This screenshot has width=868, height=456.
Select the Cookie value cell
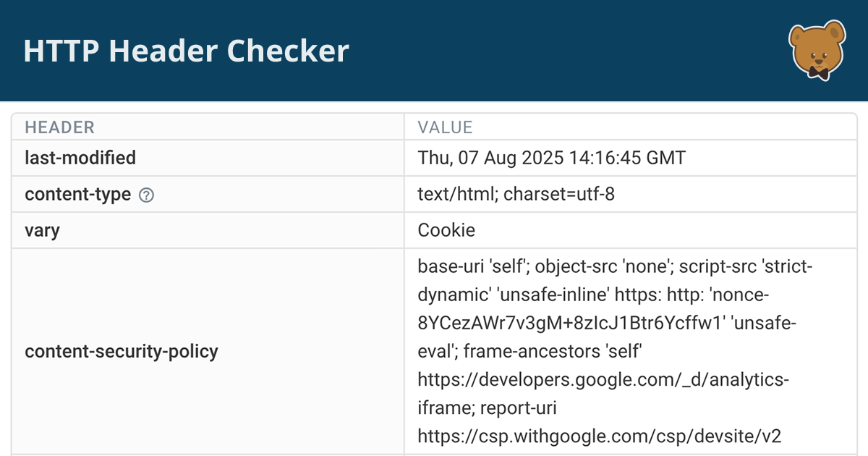446,230
